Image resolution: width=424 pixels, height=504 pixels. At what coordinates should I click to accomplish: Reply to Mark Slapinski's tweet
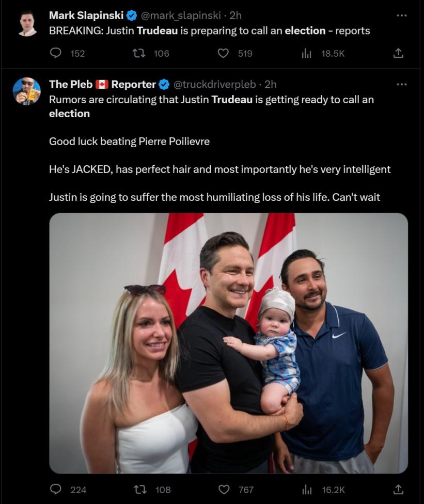point(56,53)
